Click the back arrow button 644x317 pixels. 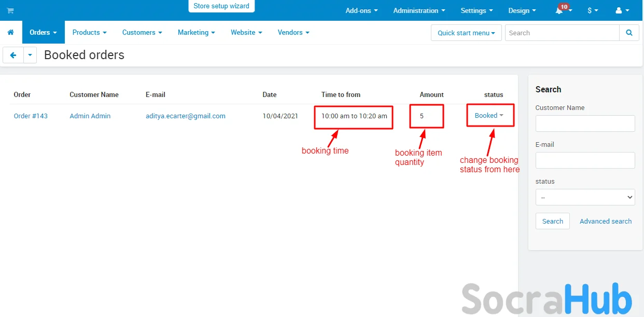[x=13, y=55]
